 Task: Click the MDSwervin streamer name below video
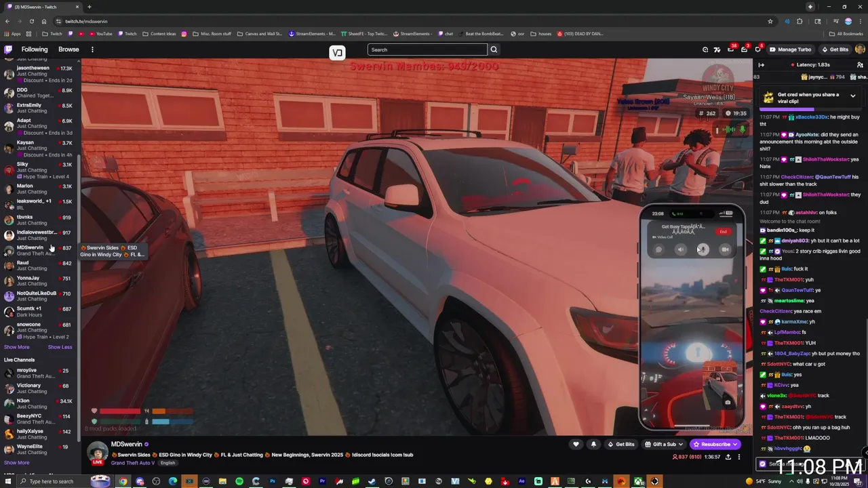tap(127, 445)
